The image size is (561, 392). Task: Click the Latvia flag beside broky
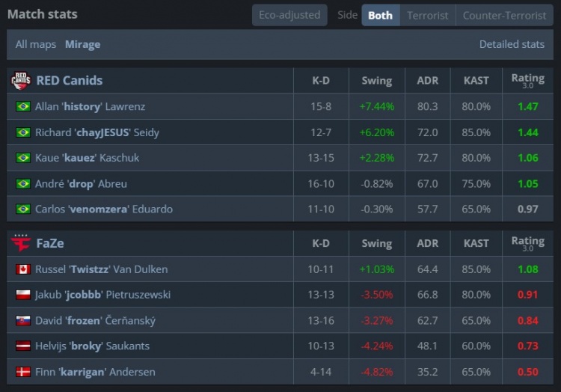tap(22, 346)
